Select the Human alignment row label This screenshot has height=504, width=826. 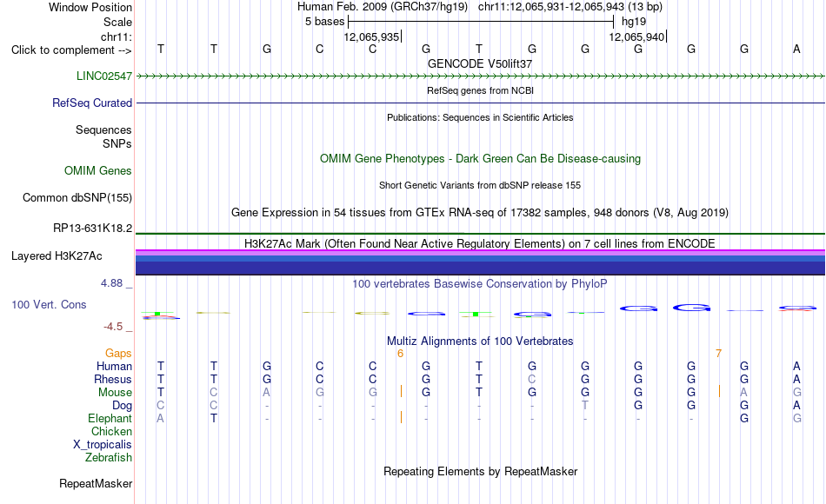click(x=114, y=367)
